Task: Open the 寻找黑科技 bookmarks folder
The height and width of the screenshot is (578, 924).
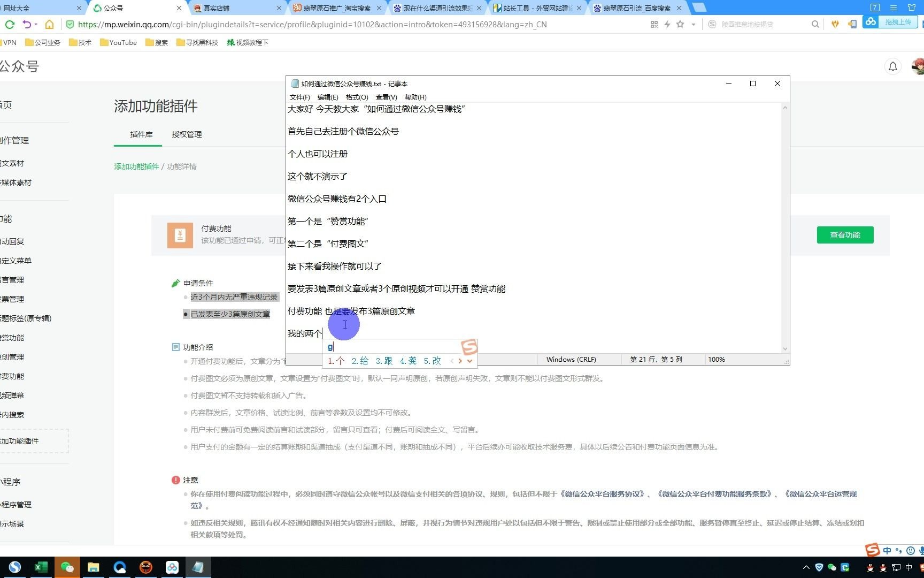Action: tap(197, 42)
